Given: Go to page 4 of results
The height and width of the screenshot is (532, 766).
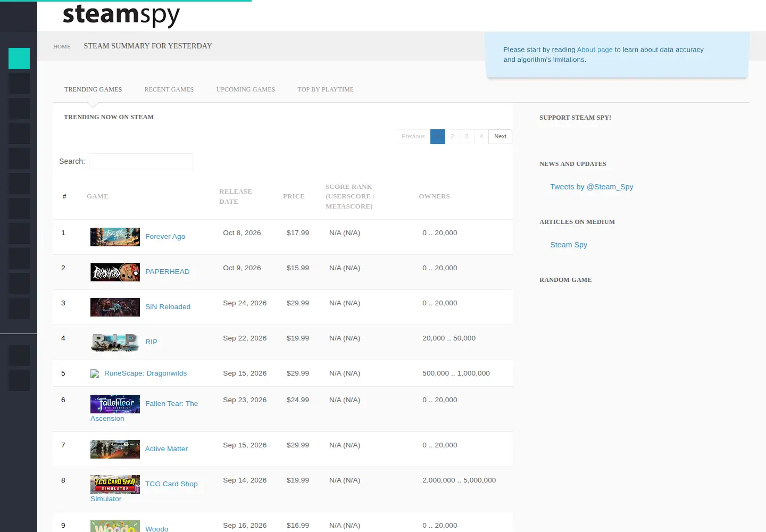Looking at the screenshot, I should point(481,137).
